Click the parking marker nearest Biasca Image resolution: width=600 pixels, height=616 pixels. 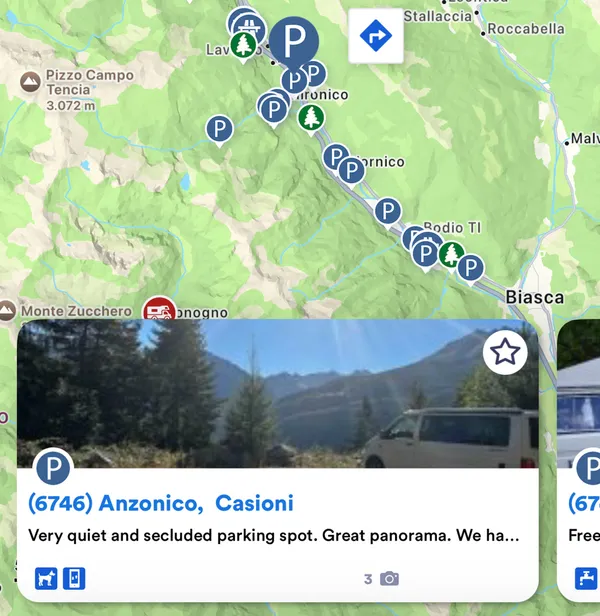470,270
